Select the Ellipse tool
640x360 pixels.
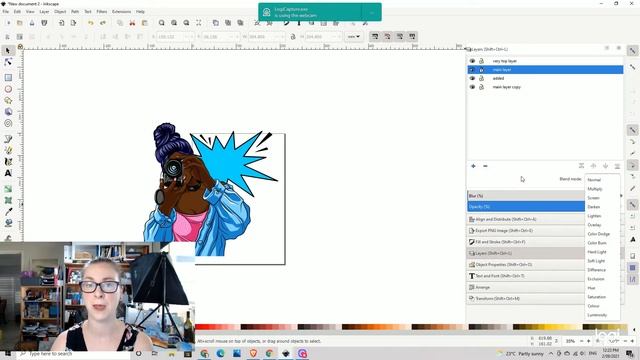tap(8, 89)
